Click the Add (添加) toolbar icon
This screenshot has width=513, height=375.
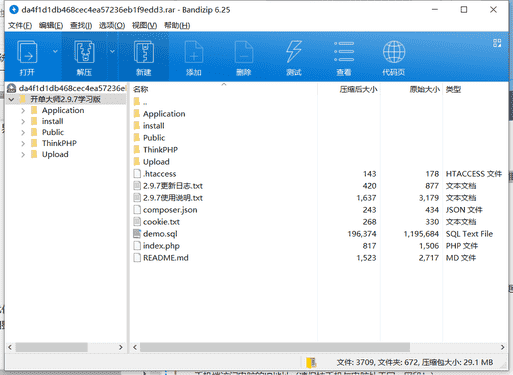tap(194, 52)
